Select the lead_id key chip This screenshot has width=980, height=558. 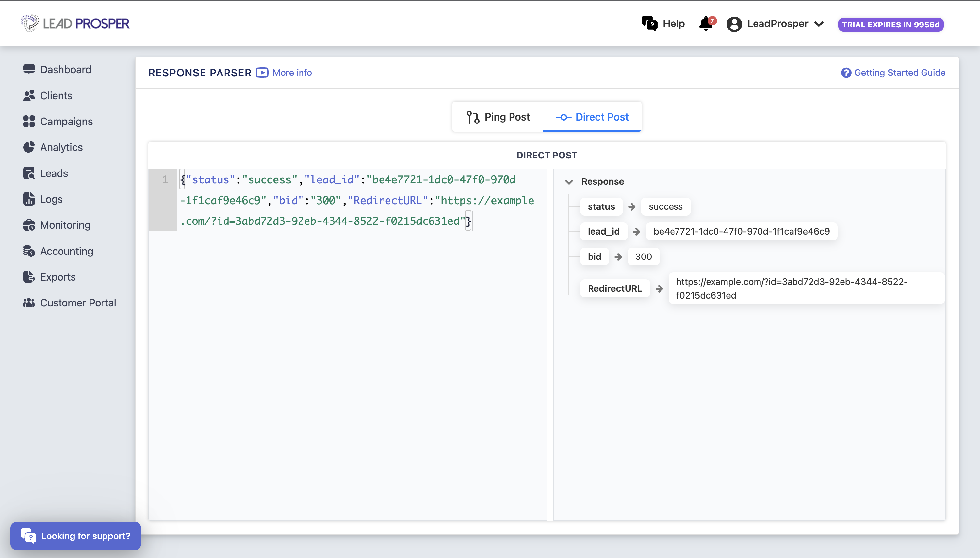[603, 232]
